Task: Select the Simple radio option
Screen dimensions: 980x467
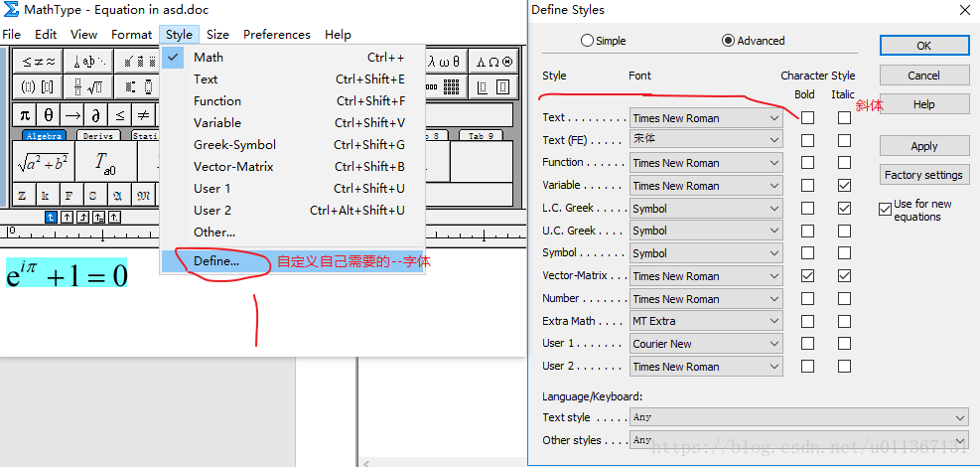Action: [603, 41]
